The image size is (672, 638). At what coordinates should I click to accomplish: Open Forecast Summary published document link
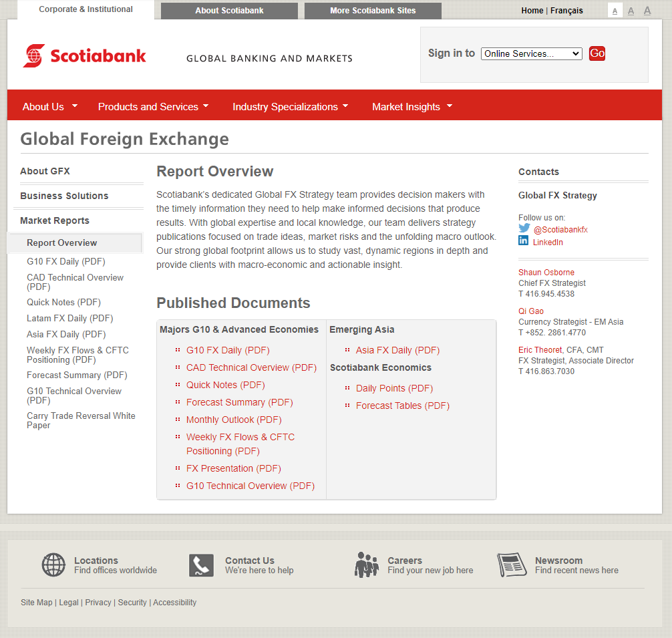click(x=240, y=402)
